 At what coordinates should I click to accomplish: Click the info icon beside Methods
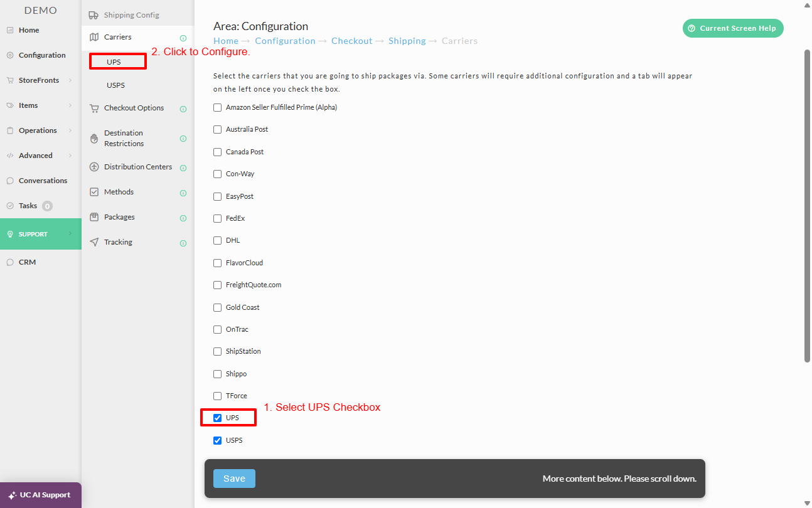tap(183, 193)
